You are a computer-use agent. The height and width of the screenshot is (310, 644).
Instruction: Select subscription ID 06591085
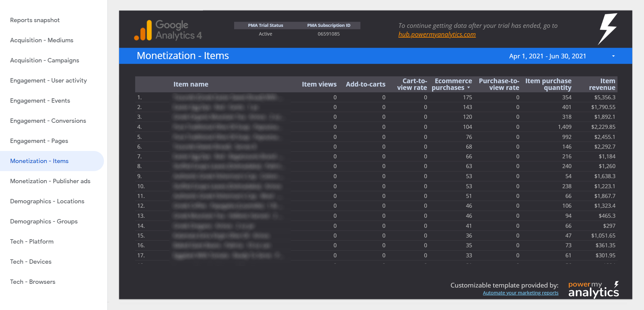(x=329, y=34)
